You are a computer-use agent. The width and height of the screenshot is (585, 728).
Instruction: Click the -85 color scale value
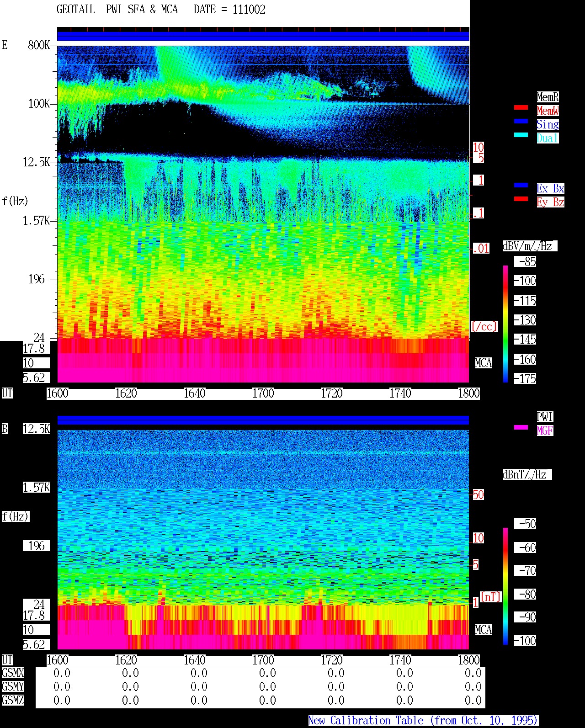(526, 262)
